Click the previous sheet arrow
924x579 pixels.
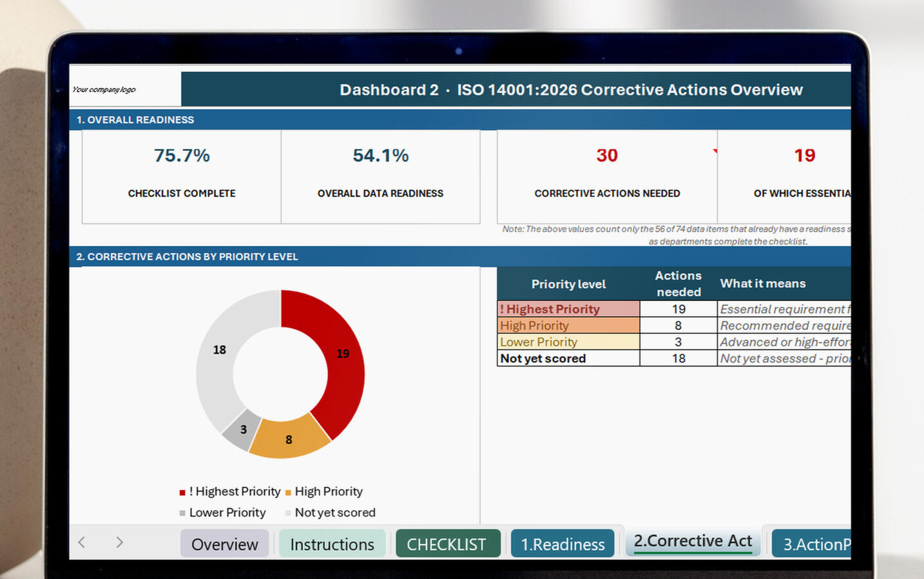point(82,542)
